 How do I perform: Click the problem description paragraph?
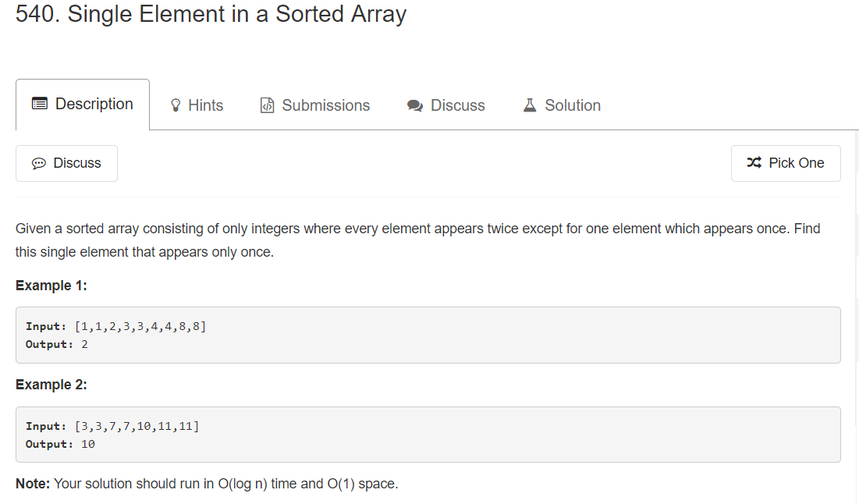coord(418,240)
